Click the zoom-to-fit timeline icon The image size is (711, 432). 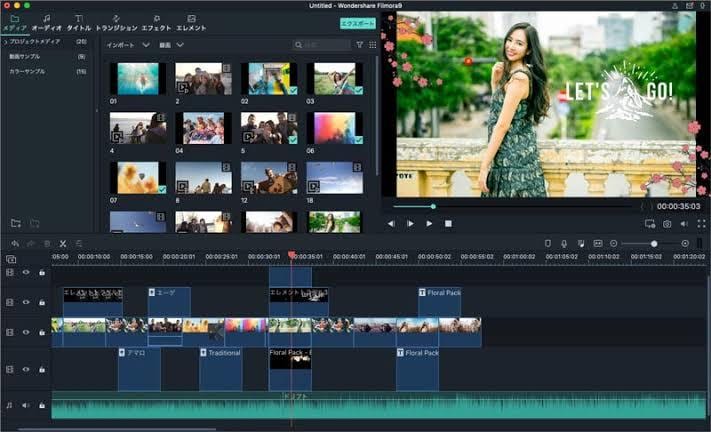click(x=598, y=243)
